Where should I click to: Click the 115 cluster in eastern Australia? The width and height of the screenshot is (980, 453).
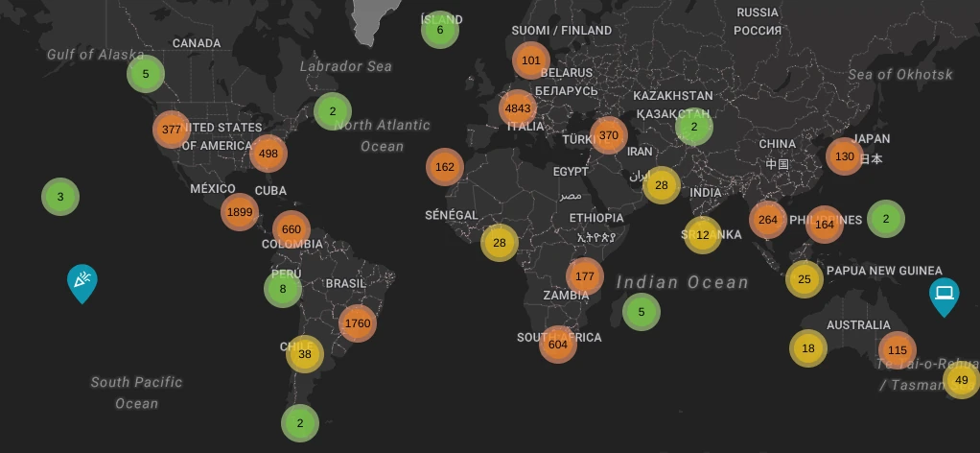(898, 351)
